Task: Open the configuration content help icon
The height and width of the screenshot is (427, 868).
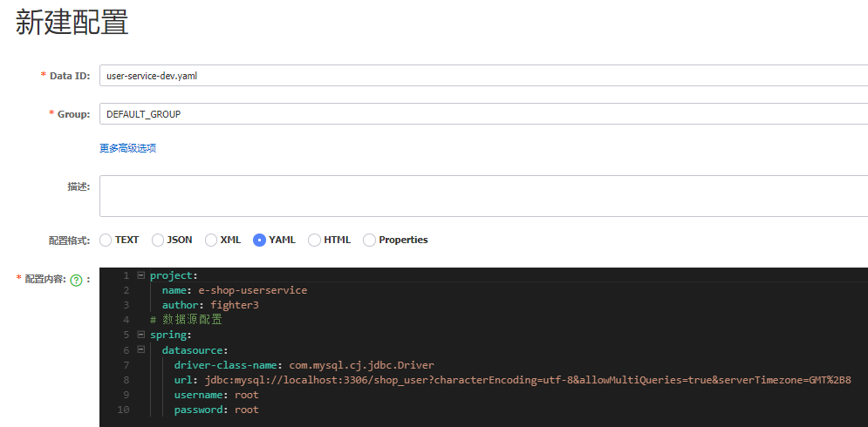Action: [77, 280]
